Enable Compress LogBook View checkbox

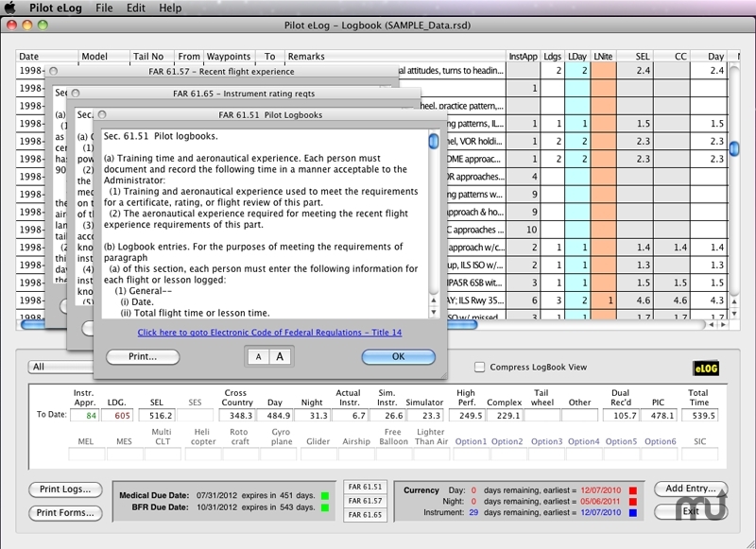point(480,367)
